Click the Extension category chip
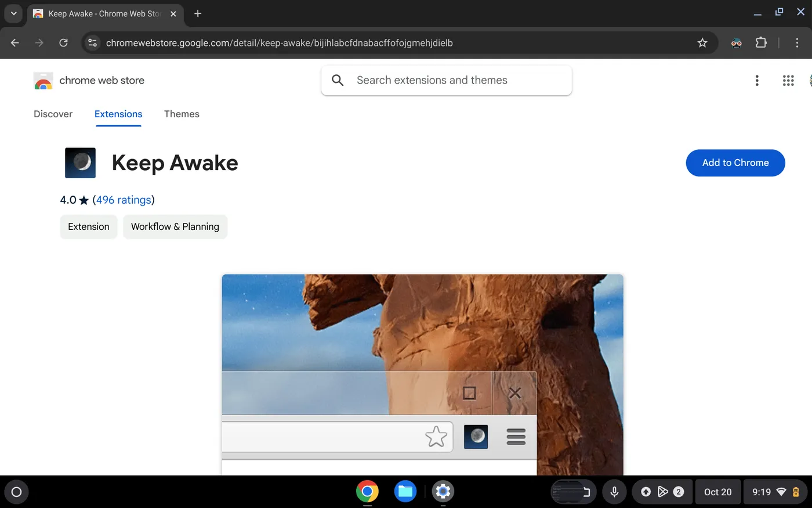Image resolution: width=812 pixels, height=508 pixels. (89, 226)
